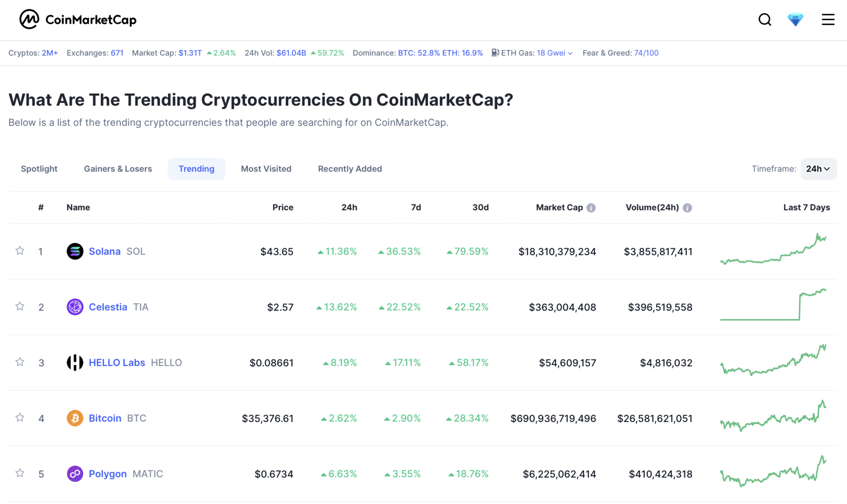
Task: Toggle the watchlist star for Bitcoin
Action: pos(20,417)
